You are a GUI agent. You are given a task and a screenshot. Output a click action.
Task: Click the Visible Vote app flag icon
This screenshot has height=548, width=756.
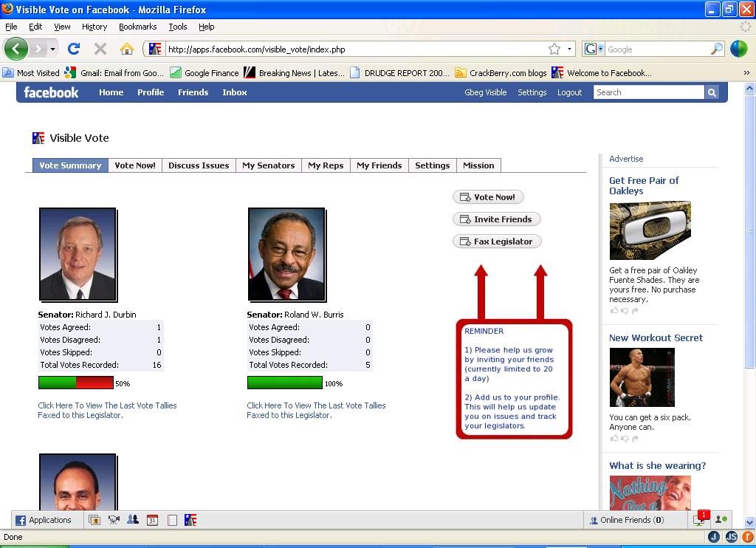[38, 138]
